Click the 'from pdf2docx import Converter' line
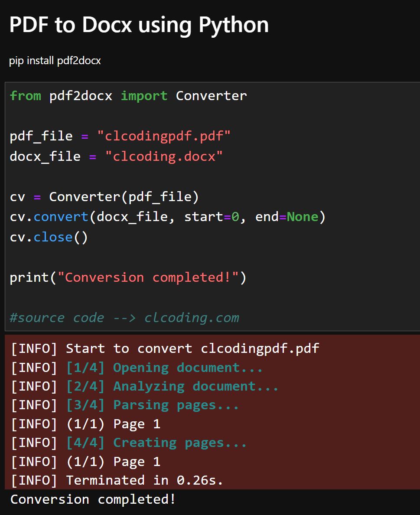Viewport: 420px width, 515px height. tap(128, 95)
